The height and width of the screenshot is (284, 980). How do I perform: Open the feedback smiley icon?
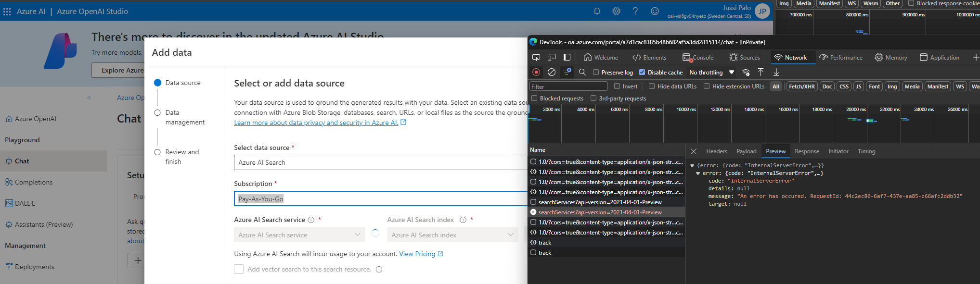coord(655,11)
